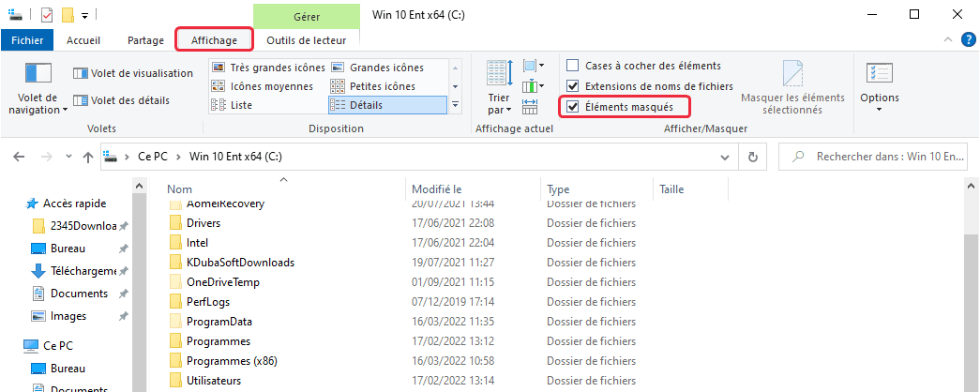Choose Liste layout
The image size is (980, 392).
[x=232, y=105]
